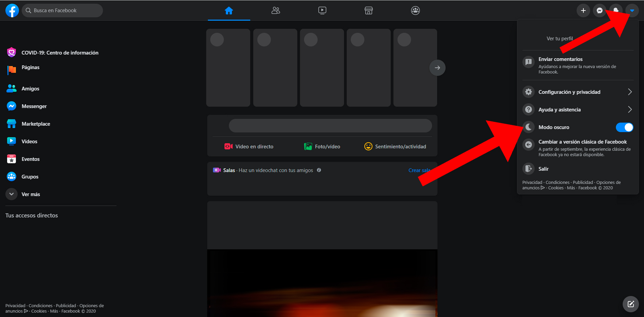Open the compose post pencil icon bottom right
The image size is (644, 317).
tap(630, 304)
